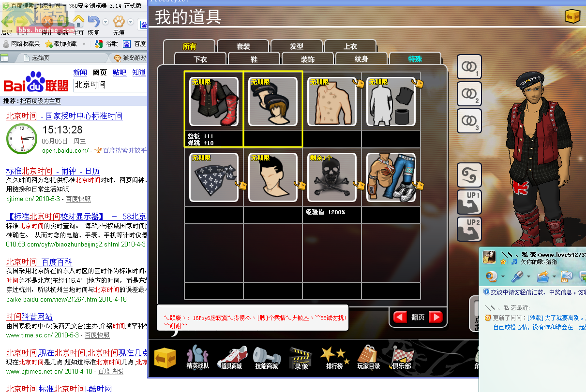The height and width of the screenshot is (392, 586).
Task: Switch to the 发型 tab
Action: 297,46
